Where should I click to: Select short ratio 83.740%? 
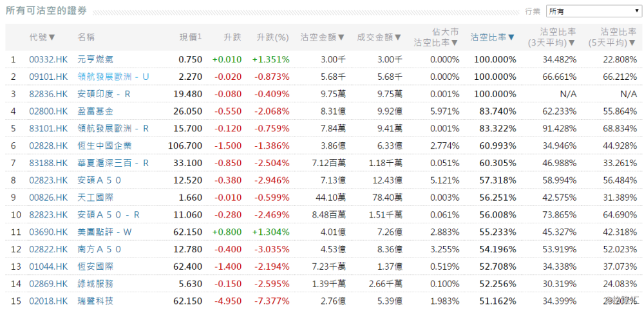click(x=498, y=111)
